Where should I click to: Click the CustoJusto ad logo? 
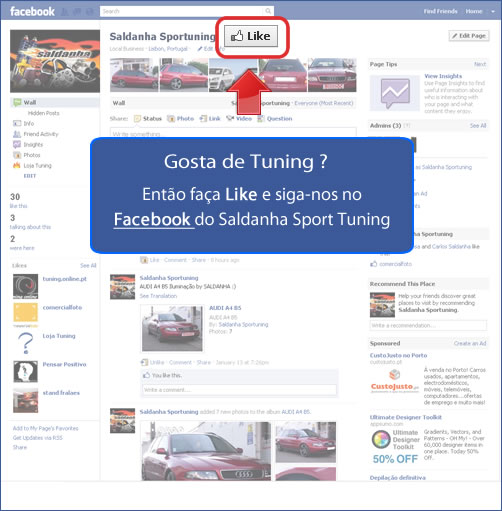click(x=395, y=382)
